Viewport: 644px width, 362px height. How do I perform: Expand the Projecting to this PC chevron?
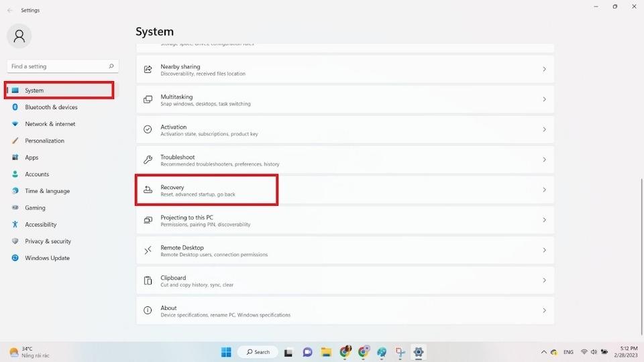[x=544, y=221]
